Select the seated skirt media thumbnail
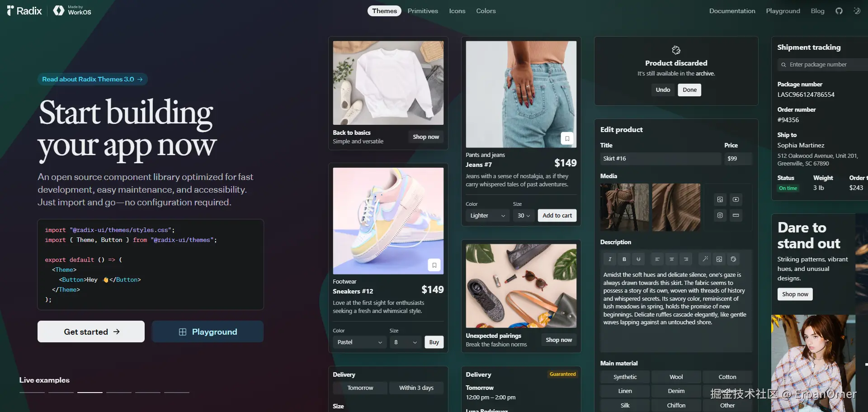This screenshot has height=412, width=868. point(624,208)
